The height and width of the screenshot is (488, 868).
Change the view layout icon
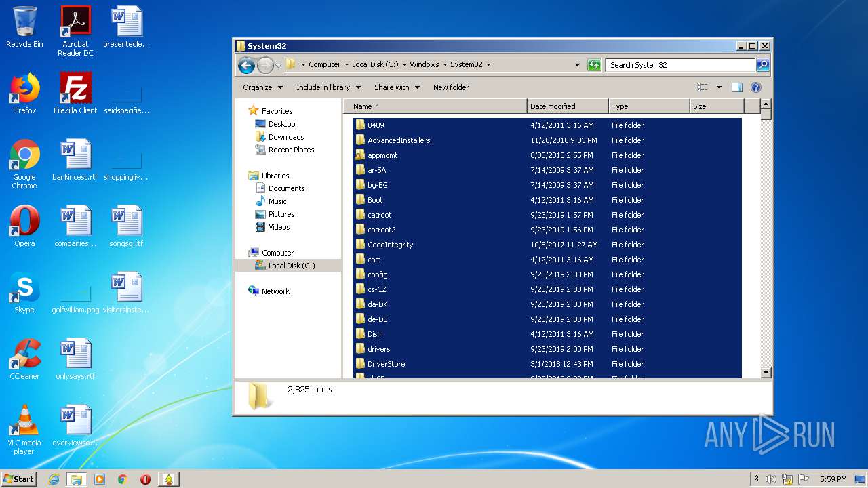pos(703,87)
